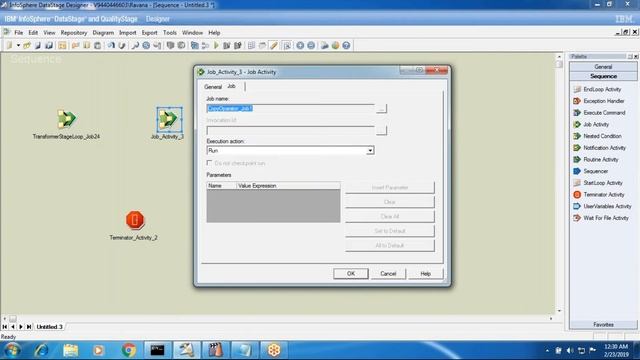Viewport: 640px width, 360px height.
Task: Select the Terminator_Activity_2 canvas node
Action: coord(135,220)
